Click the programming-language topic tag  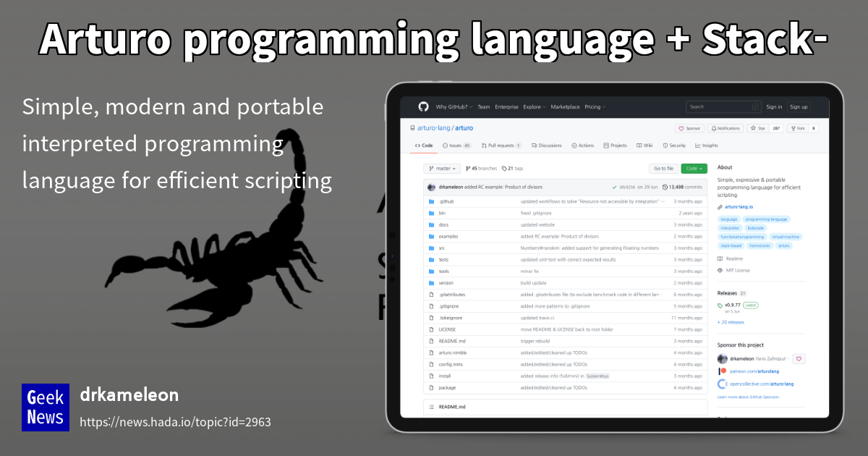(766, 219)
